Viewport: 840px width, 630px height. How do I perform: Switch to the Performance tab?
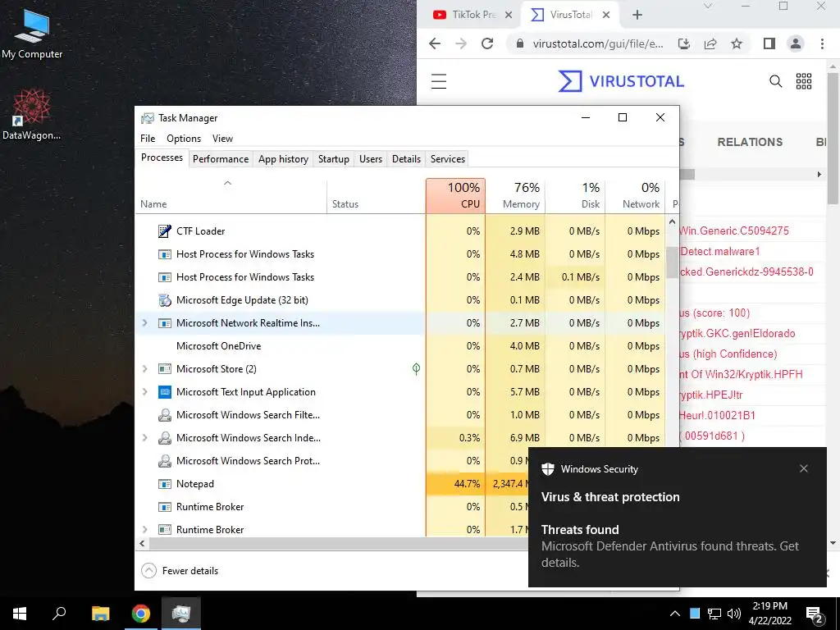[x=221, y=159]
